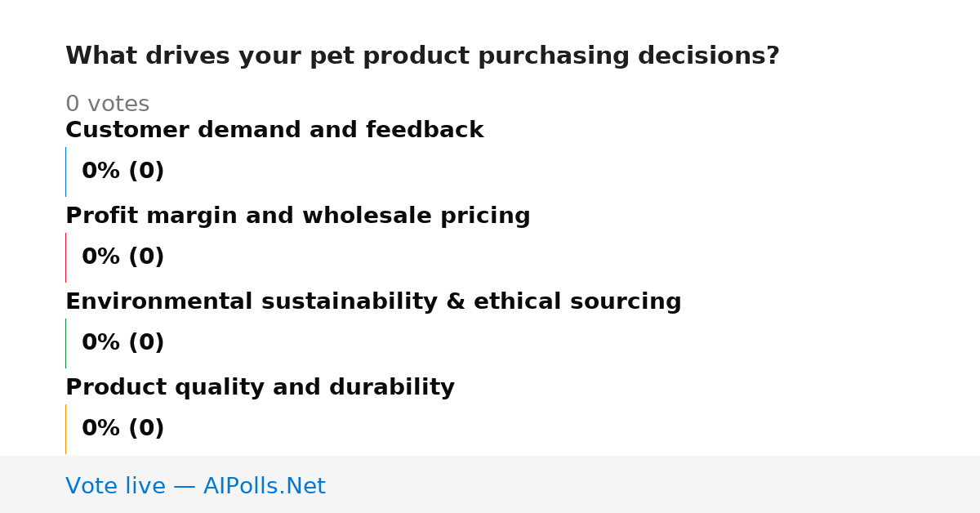Click 0% (0) result for Environmental sustainability

[x=123, y=343]
